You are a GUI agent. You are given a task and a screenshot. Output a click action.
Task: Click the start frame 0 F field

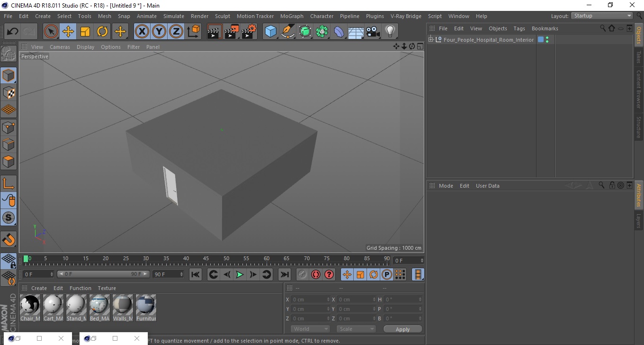[x=39, y=274]
